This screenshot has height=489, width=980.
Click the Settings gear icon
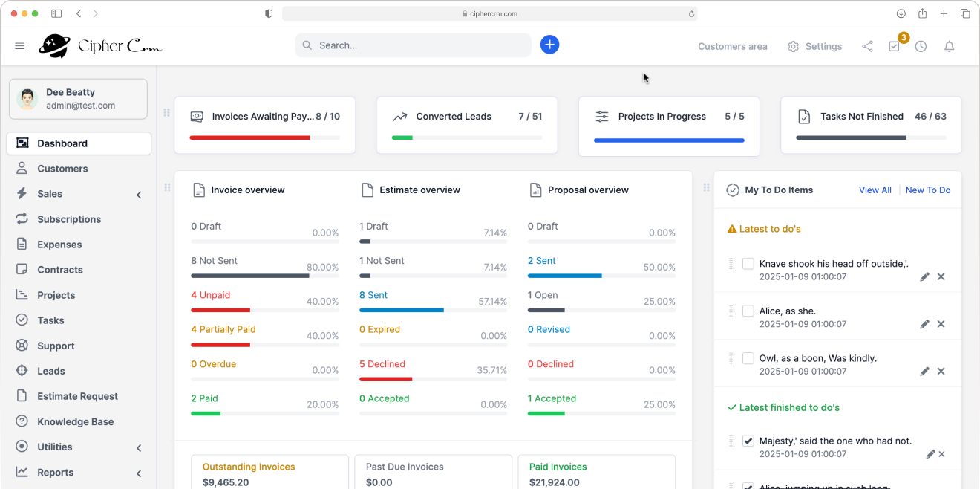click(793, 46)
